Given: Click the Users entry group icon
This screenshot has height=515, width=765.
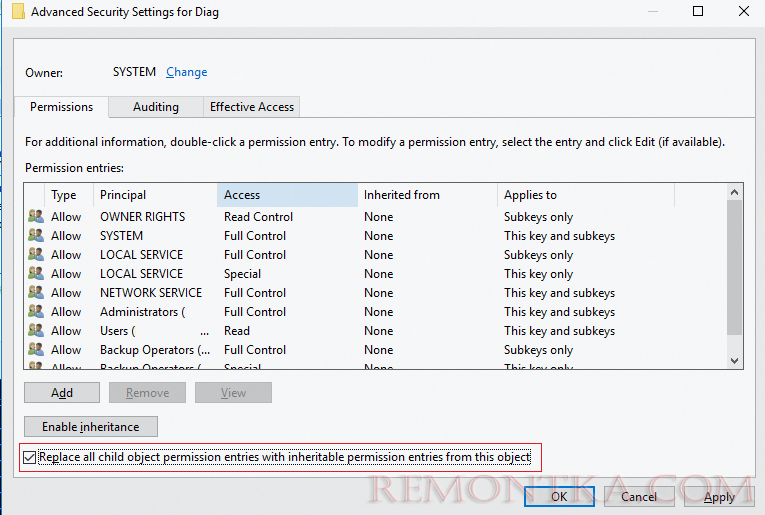Looking at the screenshot, I should click(x=36, y=330).
